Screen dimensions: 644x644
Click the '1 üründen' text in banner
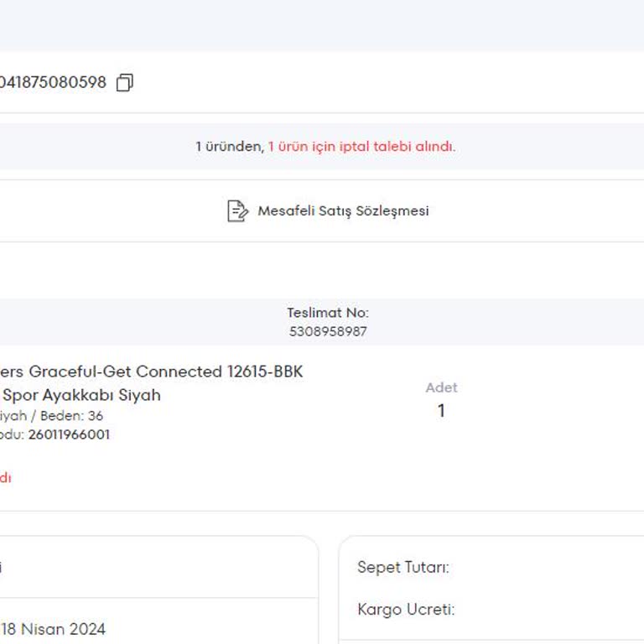229,146
